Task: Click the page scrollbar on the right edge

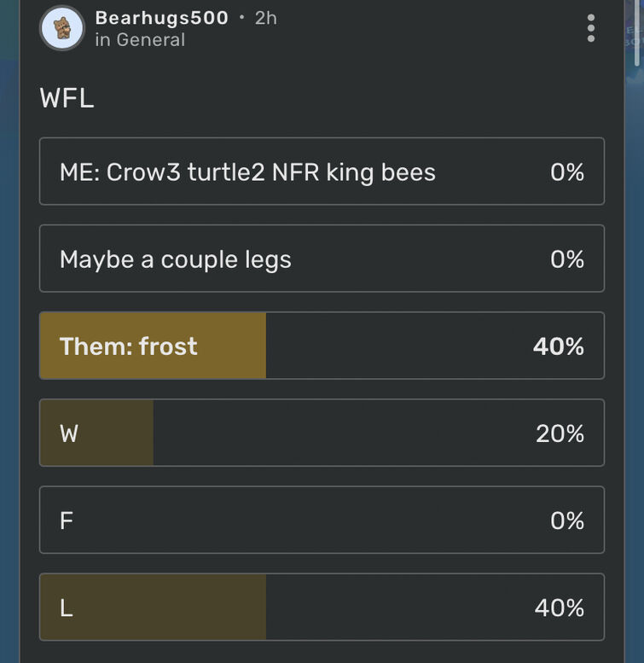Action: [637, 33]
